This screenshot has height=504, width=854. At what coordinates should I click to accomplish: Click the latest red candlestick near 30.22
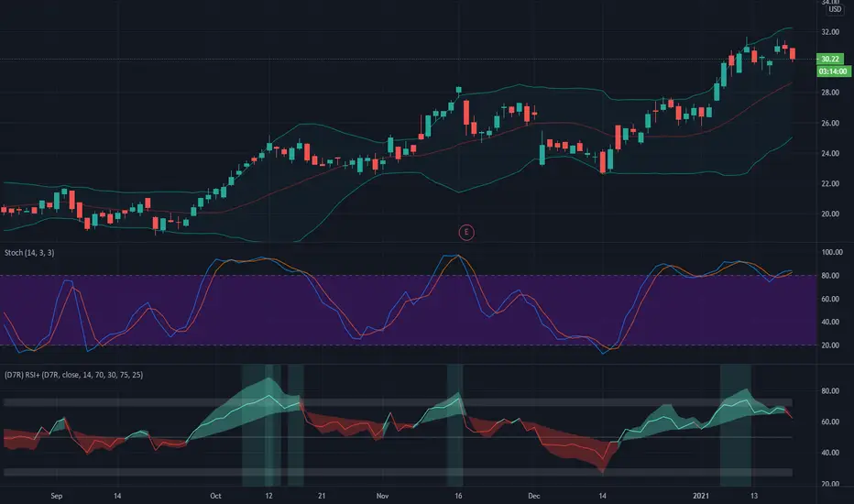[x=793, y=53]
